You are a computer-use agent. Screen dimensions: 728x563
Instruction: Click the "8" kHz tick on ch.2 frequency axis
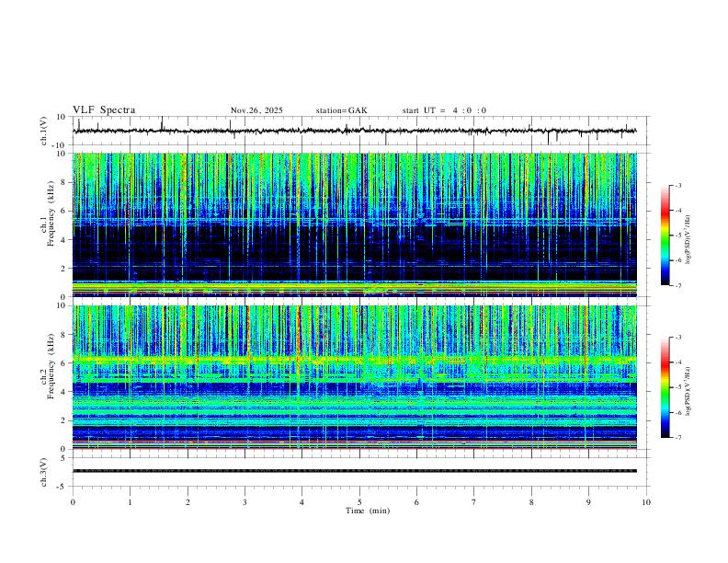(x=64, y=335)
